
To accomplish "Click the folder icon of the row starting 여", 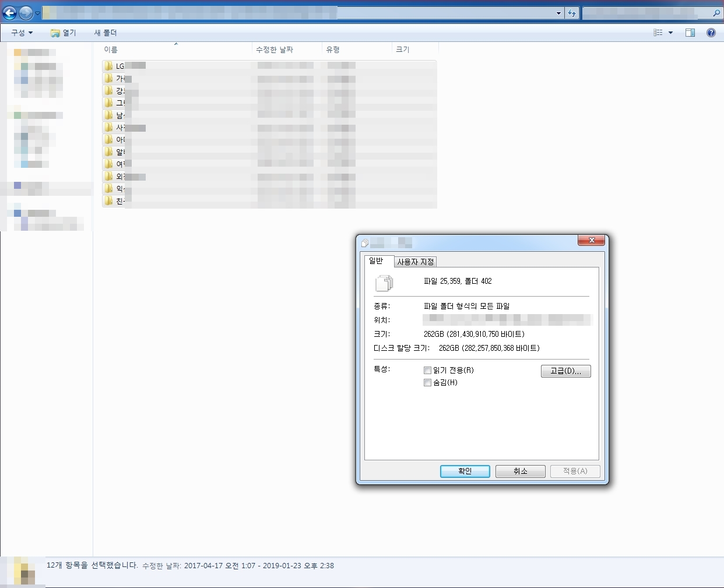I will tap(108, 164).
